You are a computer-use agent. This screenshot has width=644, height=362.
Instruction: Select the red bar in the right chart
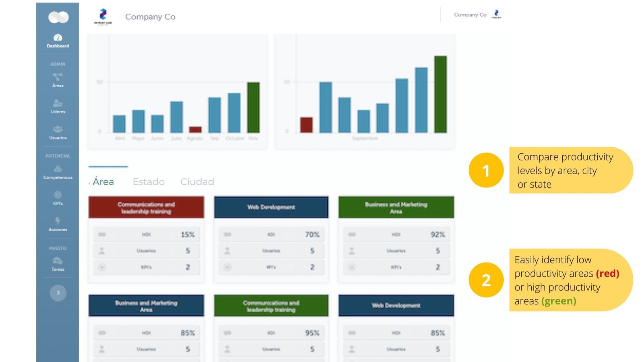(x=306, y=125)
